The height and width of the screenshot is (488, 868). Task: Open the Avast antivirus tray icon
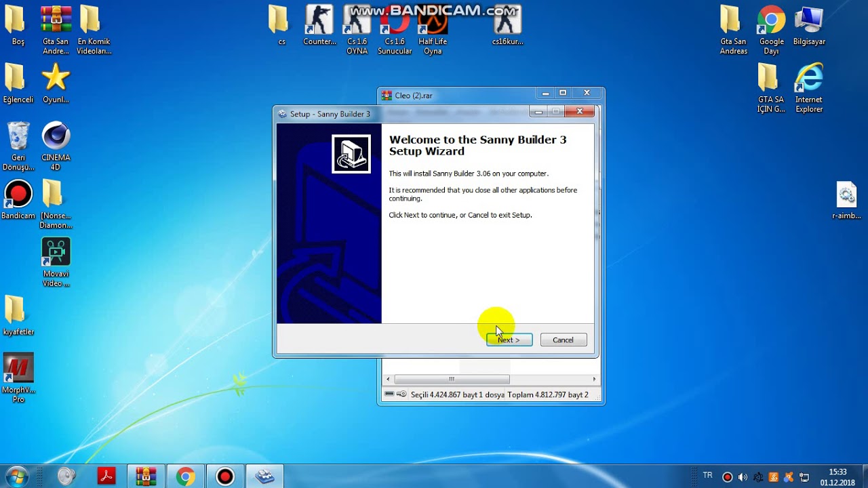[x=789, y=477]
